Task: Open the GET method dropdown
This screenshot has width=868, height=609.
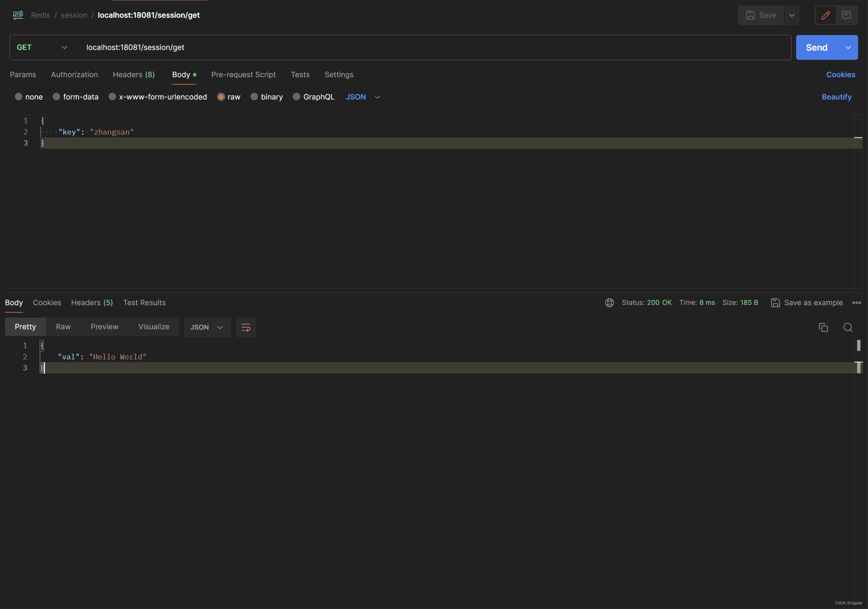Action: (x=42, y=47)
